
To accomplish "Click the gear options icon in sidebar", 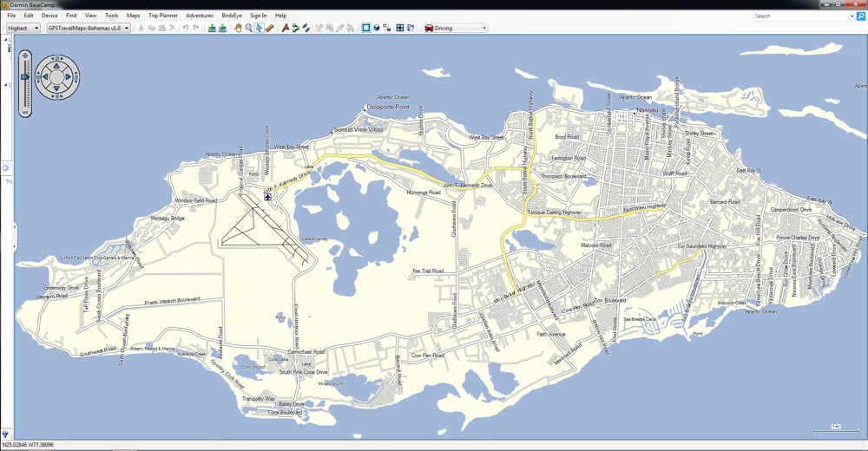I will [5, 168].
